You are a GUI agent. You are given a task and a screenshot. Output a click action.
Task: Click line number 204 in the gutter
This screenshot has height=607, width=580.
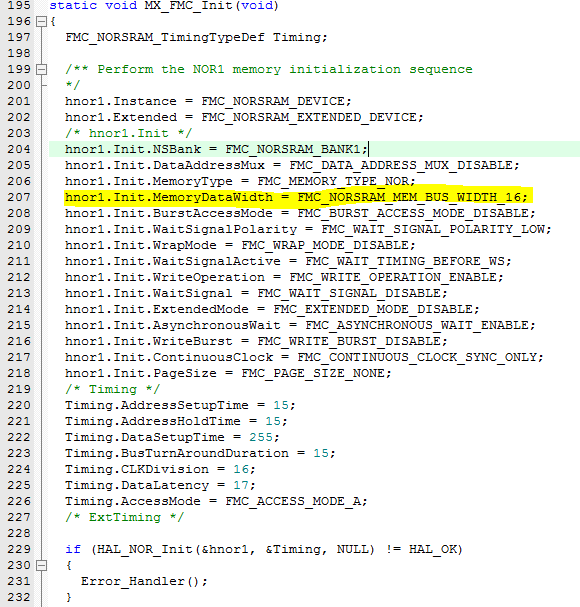point(19,149)
